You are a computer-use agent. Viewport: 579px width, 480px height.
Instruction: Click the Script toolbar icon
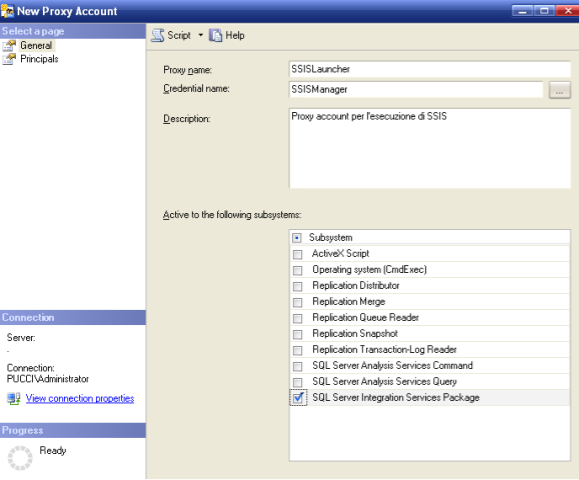(158, 35)
